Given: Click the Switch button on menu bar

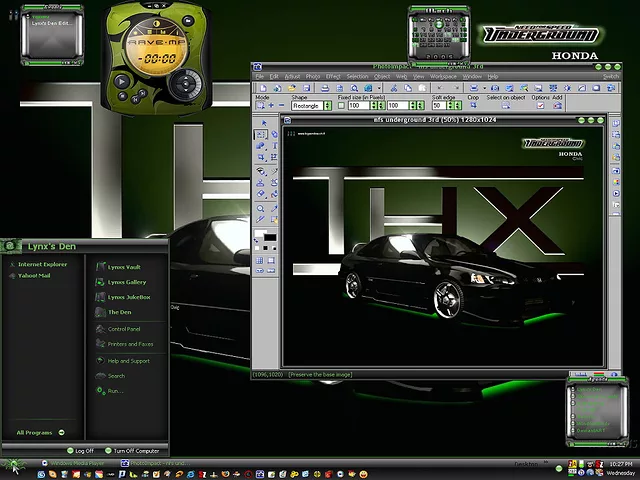Looking at the screenshot, I should coord(611,76).
